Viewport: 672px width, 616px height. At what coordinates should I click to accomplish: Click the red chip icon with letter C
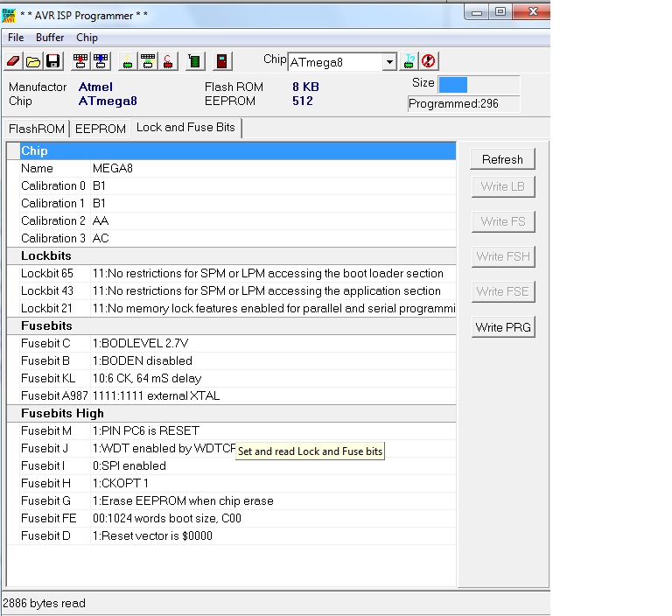[168, 61]
